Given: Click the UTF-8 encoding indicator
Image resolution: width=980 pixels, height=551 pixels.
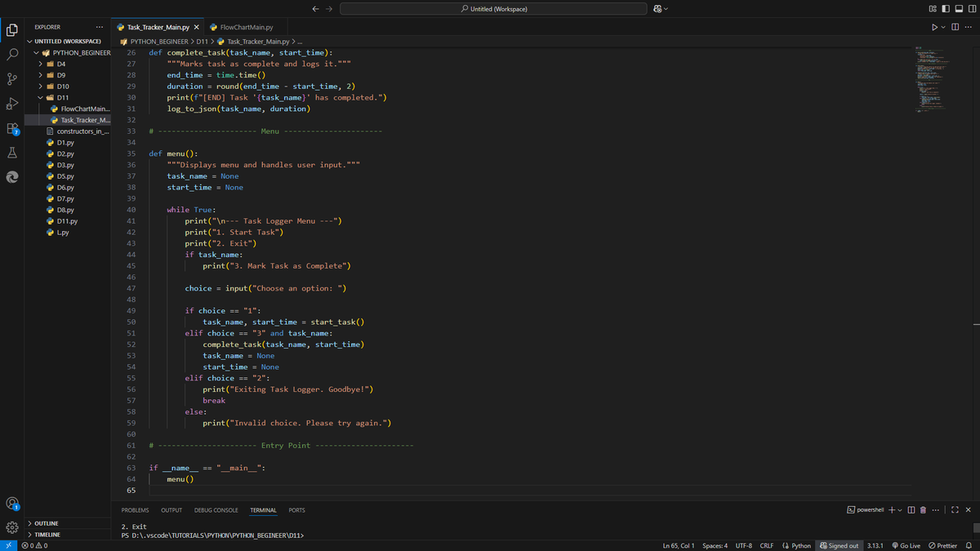Looking at the screenshot, I should pos(744,545).
